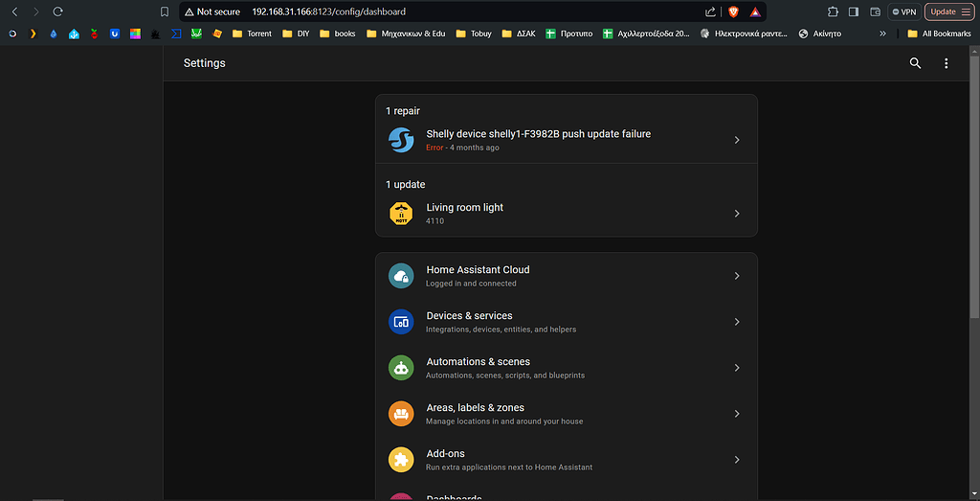This screenshot has width=980, height=501.
Task: Open Brave Rewards triangle icon
Action: 755,11
